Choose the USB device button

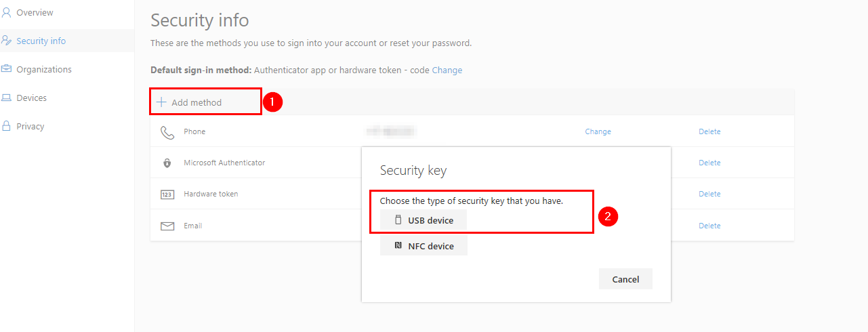423,220
